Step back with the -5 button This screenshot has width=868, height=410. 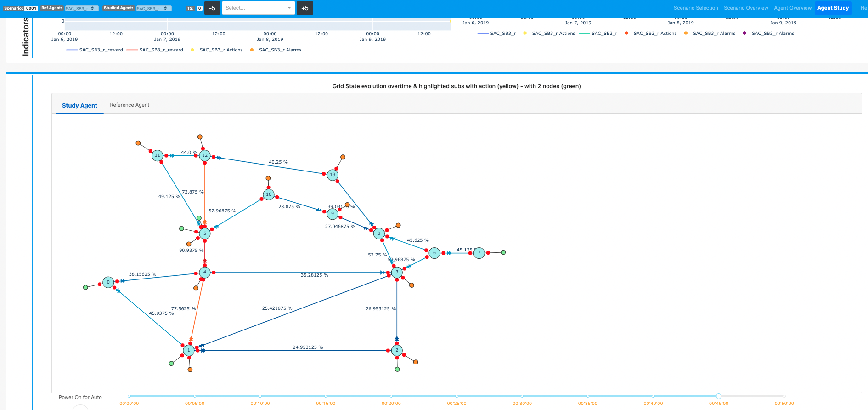click(212, 8)
